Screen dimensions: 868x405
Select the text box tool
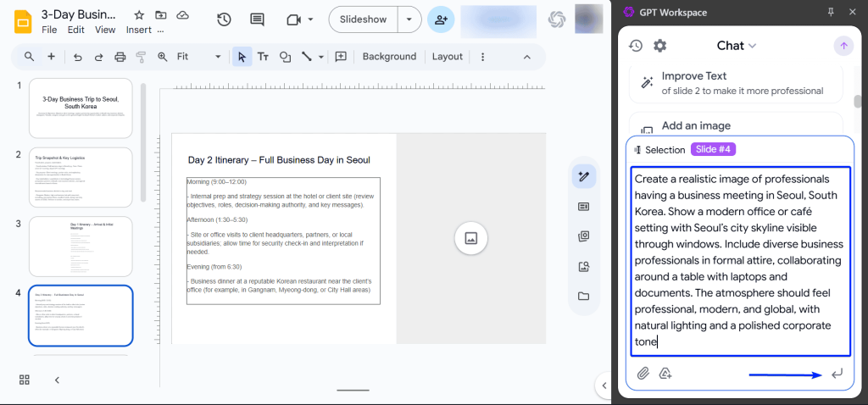pyautogui.click(x=264, y=57)
